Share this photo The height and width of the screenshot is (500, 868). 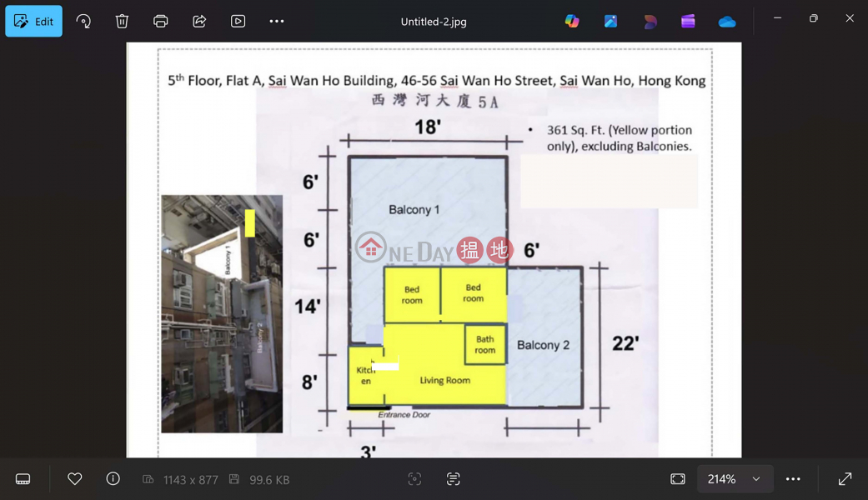(199, 21)
